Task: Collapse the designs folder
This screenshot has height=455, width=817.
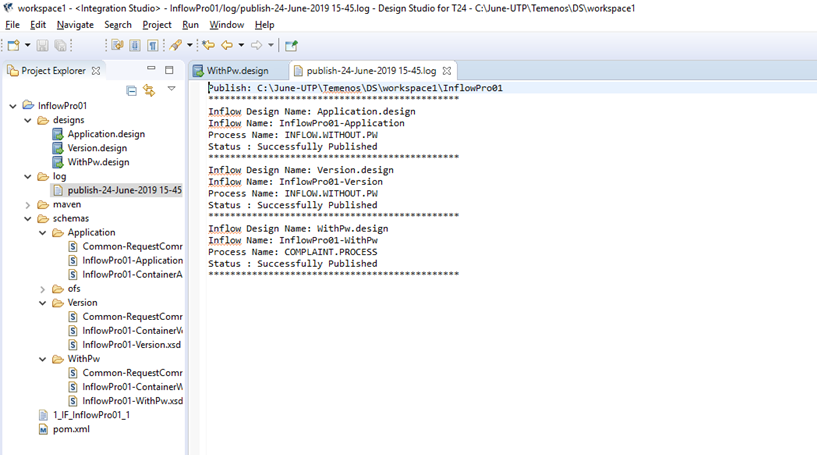Action: click(x=28, y=120)
